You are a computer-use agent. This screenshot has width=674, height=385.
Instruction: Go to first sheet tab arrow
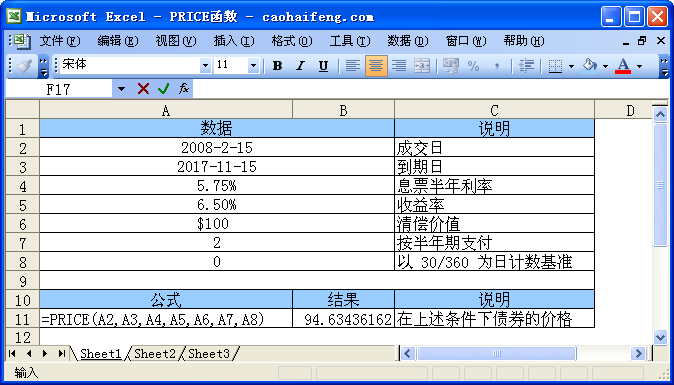pos(12,354)
